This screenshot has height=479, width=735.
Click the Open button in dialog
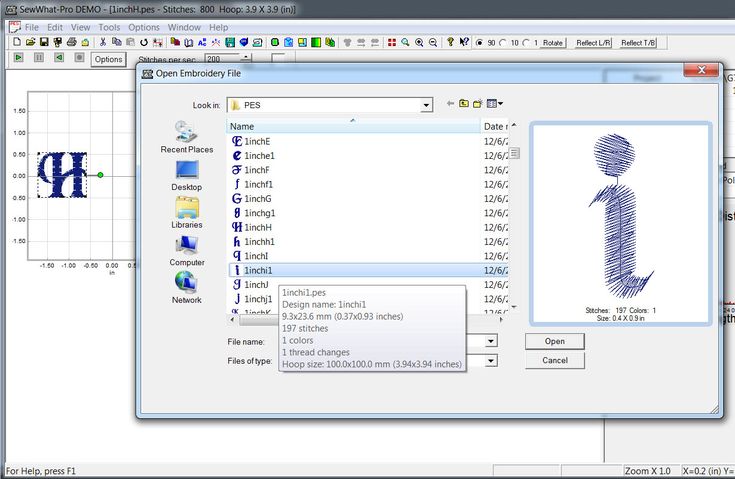pyautogui.click(x=555, y=341)
